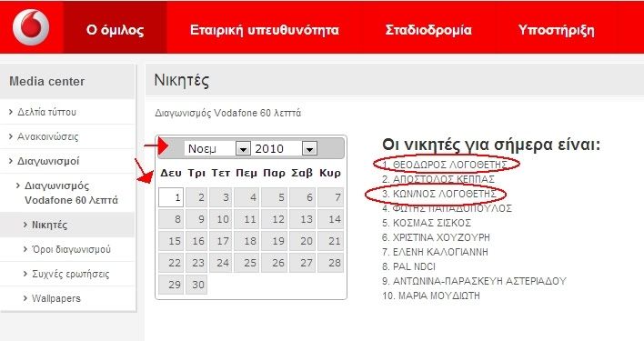Pick day 13 in the calendar
644x341 pixels.
(302, 219)
